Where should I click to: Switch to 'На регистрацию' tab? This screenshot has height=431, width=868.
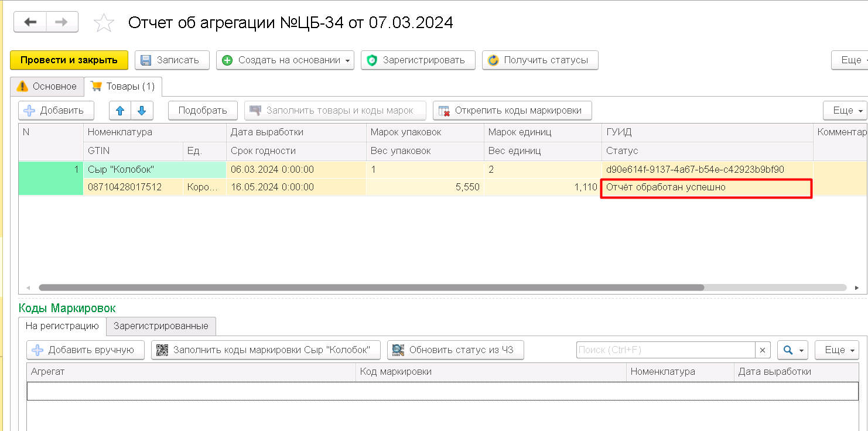tap(62, 326)
